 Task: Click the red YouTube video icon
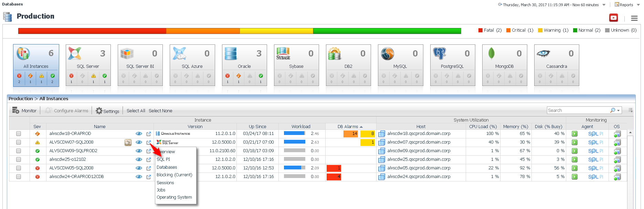(613, 18)
